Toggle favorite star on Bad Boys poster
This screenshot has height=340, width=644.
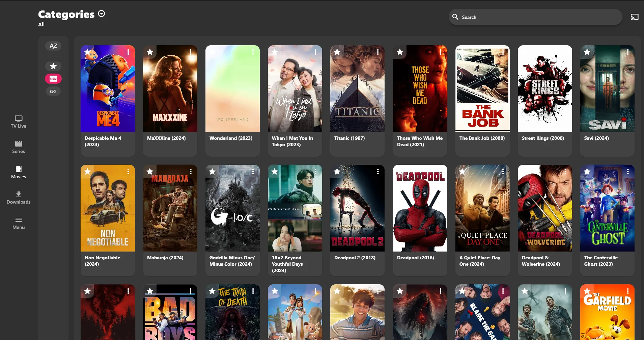(150, 291)
